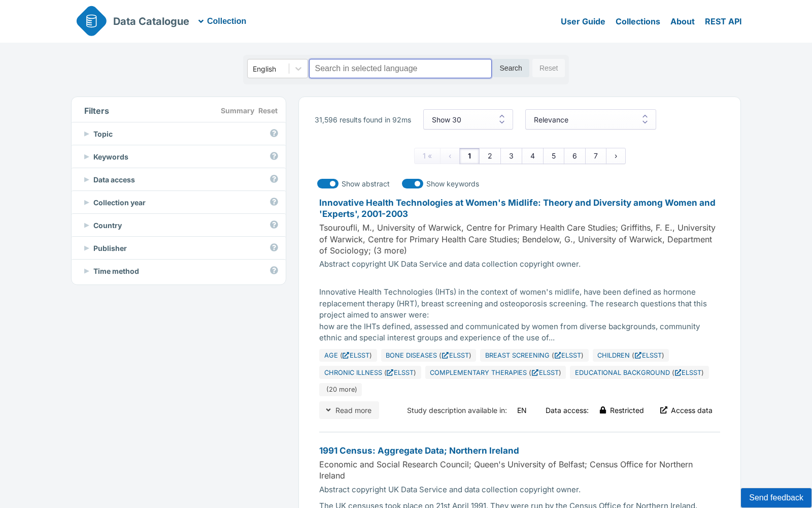The height and width of the screenshot is (508, 812).
Task: Open the English language dropdown
Action: pos(278,69)
